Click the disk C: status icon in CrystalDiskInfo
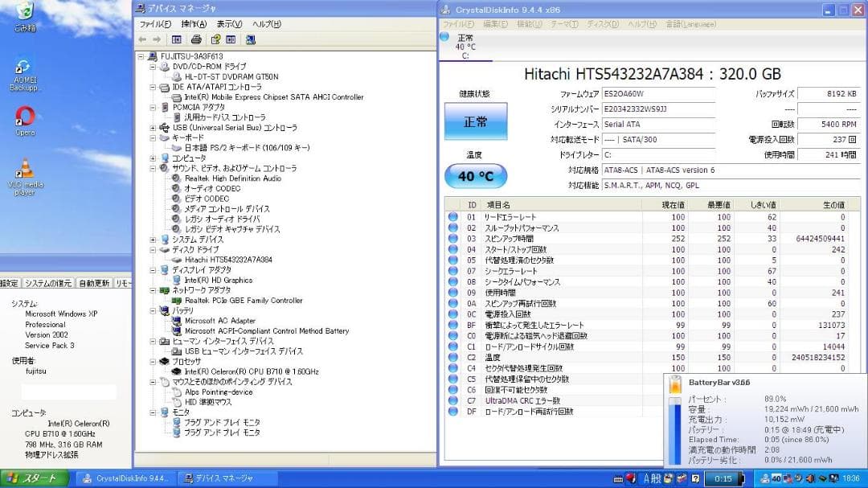This screenshot has width=868, height=488. tap(444, 37)
